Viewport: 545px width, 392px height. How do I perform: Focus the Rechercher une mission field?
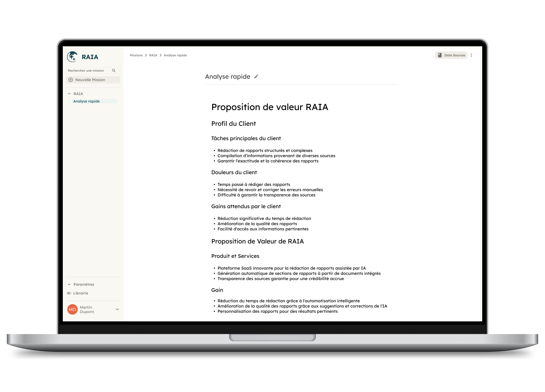[x=86, y=71]
